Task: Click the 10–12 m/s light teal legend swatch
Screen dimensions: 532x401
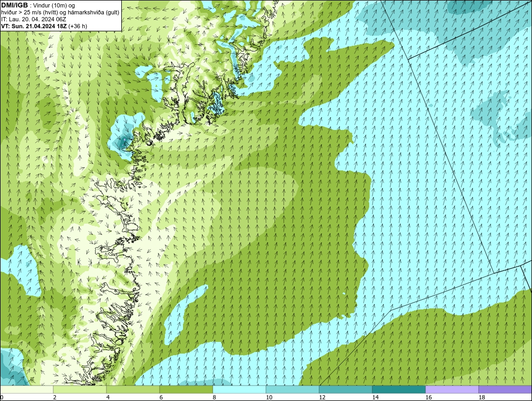Action: coord(293,389)
